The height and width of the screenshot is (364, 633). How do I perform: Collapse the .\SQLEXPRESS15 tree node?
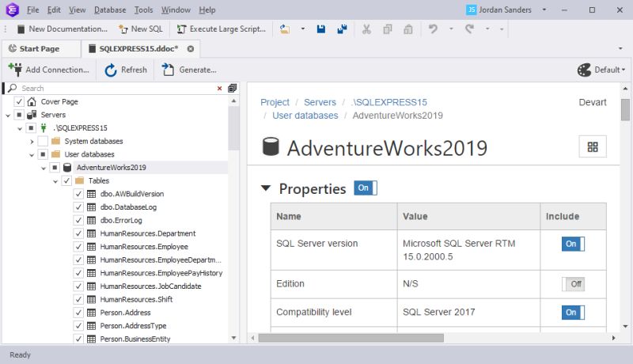(20, 129)
